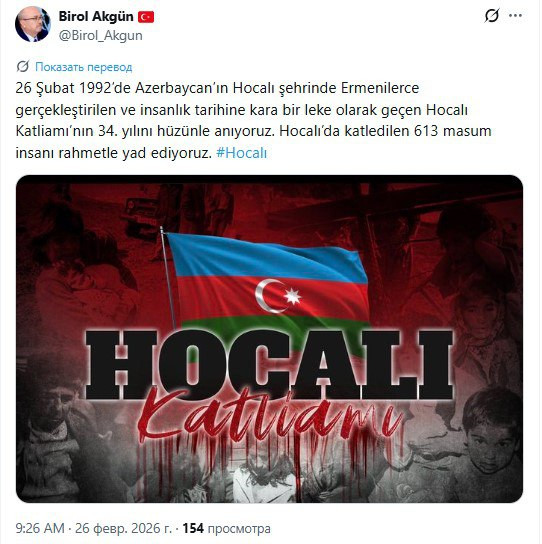Click the Grok icon at top right
This screenshot has height=544, width=542.
[x=492, y=16]
